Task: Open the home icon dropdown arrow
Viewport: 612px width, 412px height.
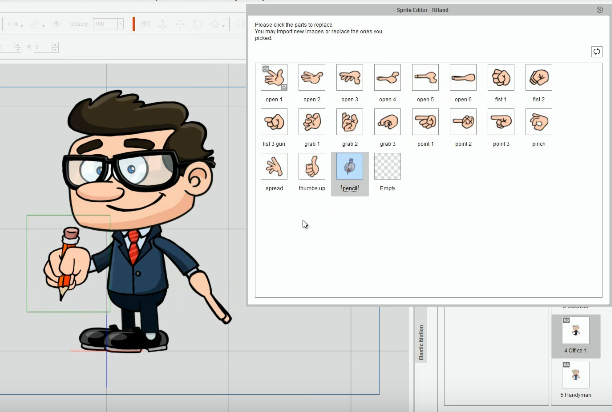Action: (223, 26)
